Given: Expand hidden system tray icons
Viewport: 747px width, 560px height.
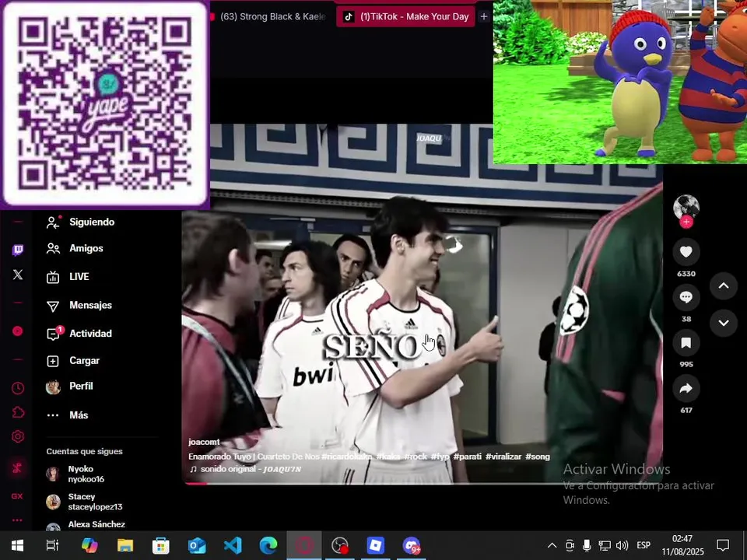Looking at the screenshot, I should click(x=552, y=546).
